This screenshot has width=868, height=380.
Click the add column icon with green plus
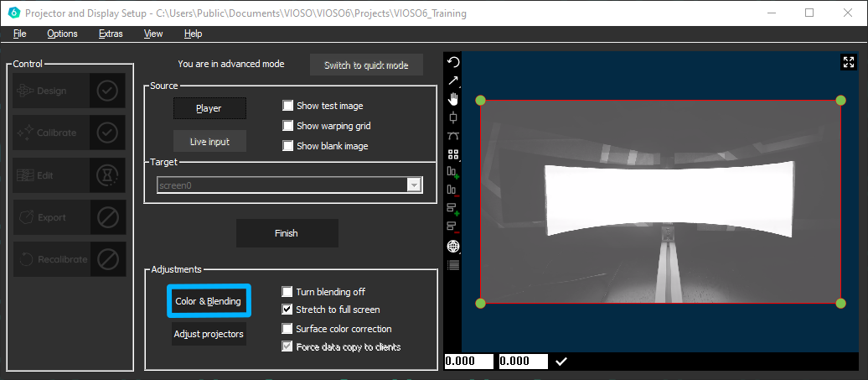(452, 173)
